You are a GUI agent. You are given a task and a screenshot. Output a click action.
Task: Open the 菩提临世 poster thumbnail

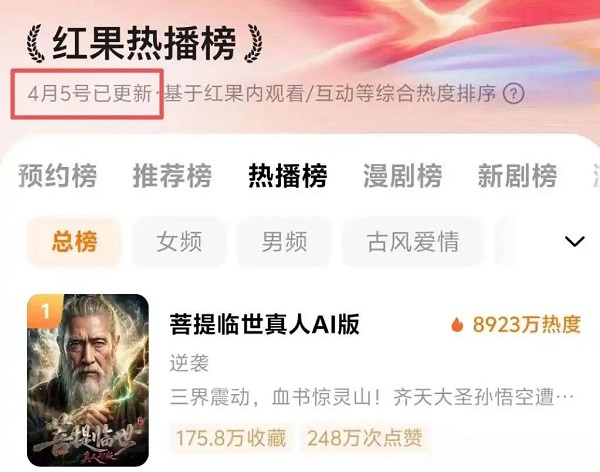[88, 380]
